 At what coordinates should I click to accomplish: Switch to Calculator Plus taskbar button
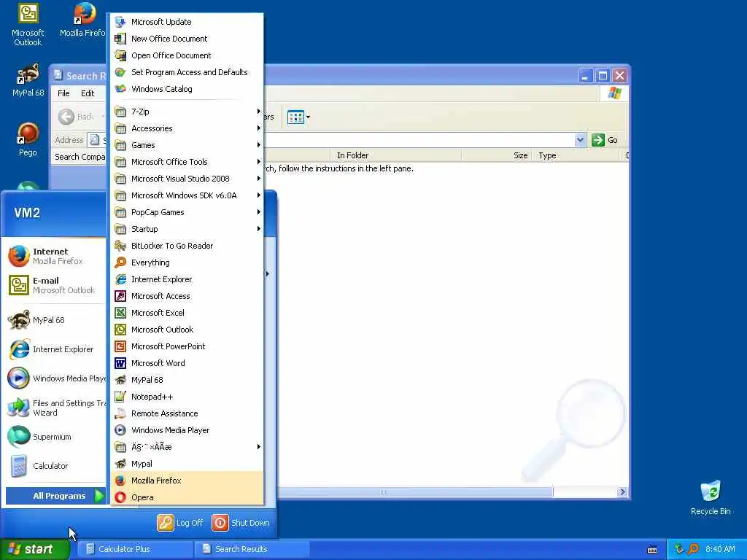135,549
